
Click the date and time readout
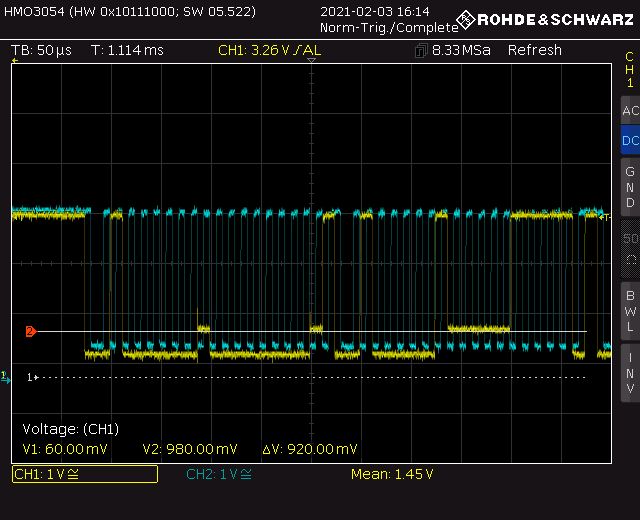click(375, 11)
